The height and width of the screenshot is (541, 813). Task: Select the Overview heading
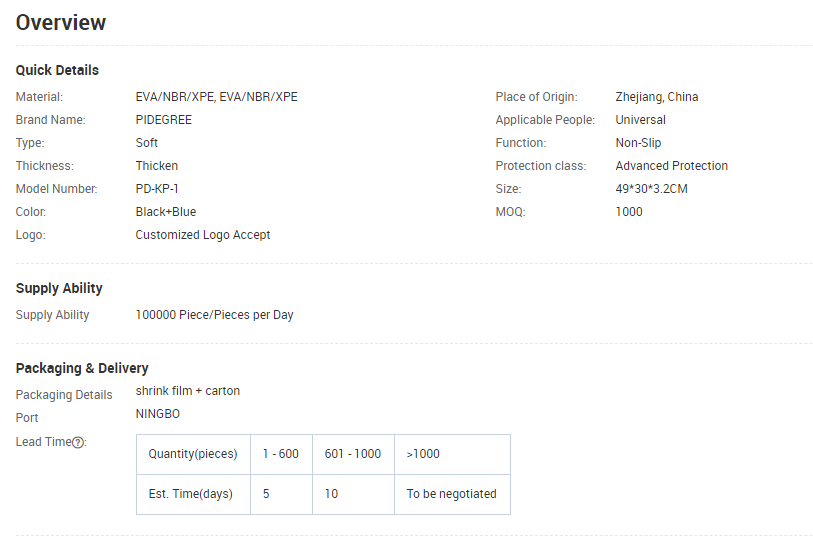(x=61, y=23)
